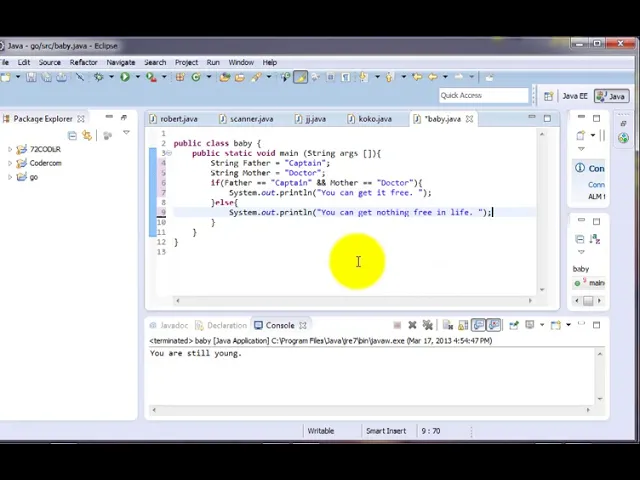Switch to the scanner.java tab

(x=247, y=119)
